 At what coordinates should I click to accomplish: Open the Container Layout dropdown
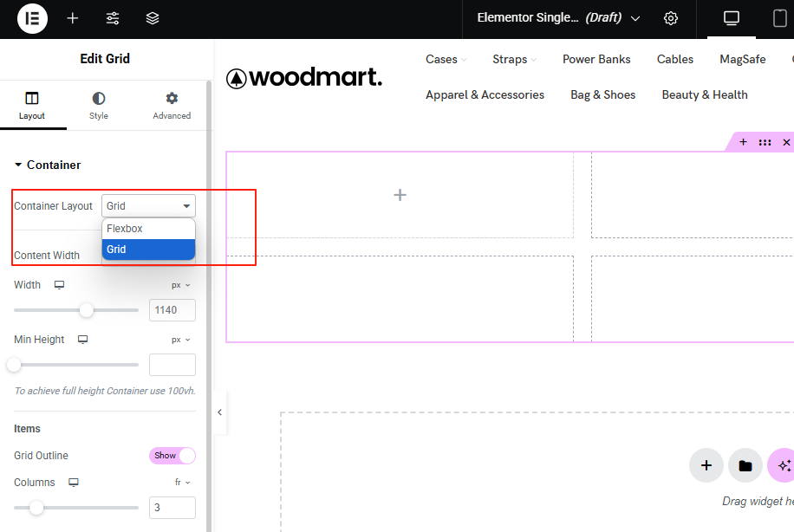(148, 206)
